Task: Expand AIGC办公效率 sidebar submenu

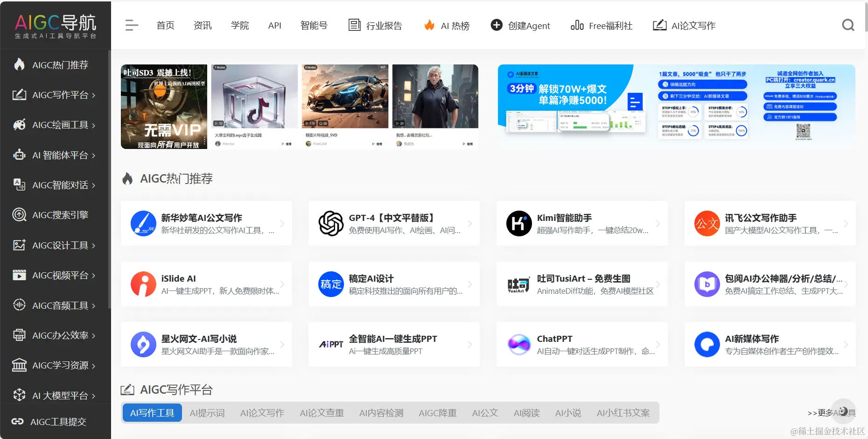Action: (93, 336)
